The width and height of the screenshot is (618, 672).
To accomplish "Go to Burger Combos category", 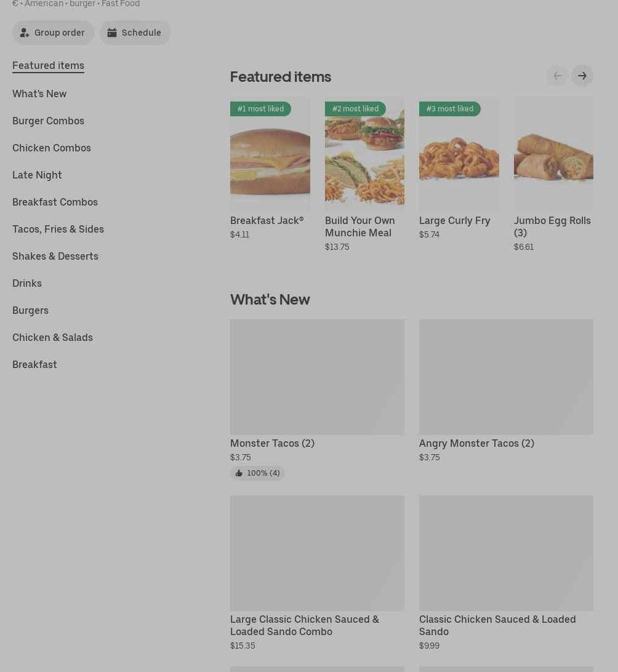I will click(48, 121).
